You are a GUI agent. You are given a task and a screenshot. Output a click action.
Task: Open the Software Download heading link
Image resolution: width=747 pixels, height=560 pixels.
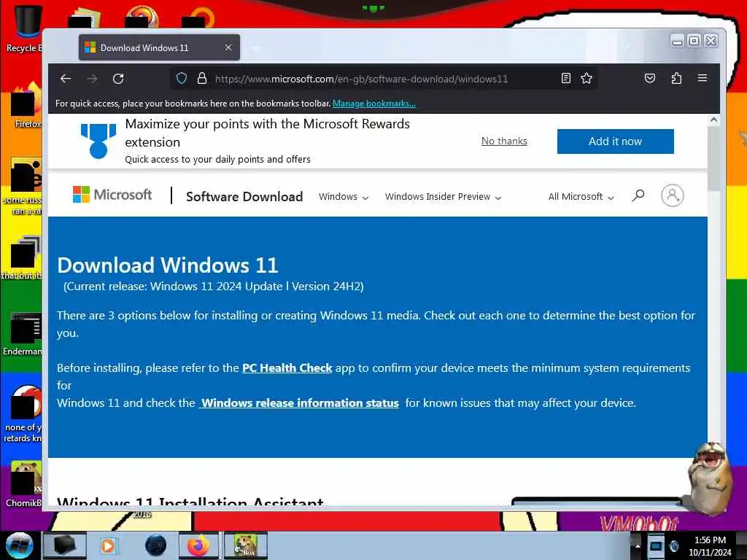click(x=244, y=196)
